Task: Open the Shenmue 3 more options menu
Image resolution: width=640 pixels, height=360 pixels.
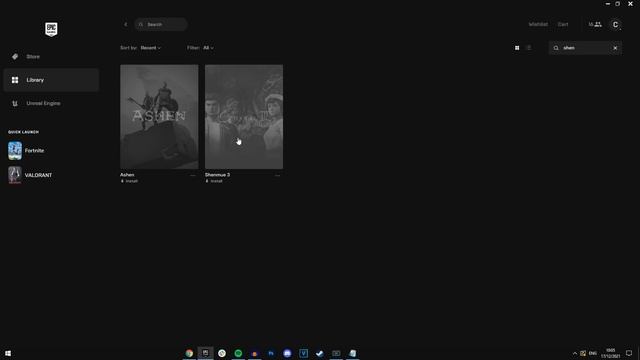Action: [278, 176]
